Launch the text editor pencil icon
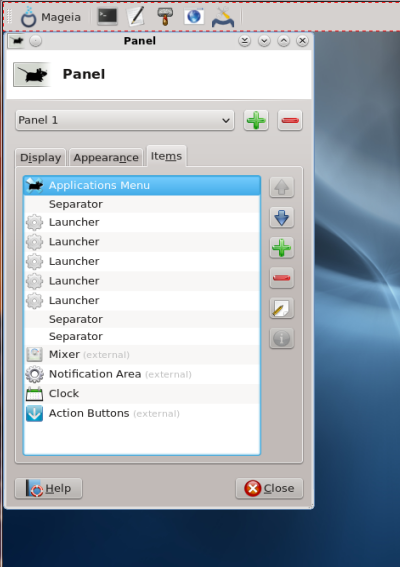400x567 pixels. coord(136,17)
